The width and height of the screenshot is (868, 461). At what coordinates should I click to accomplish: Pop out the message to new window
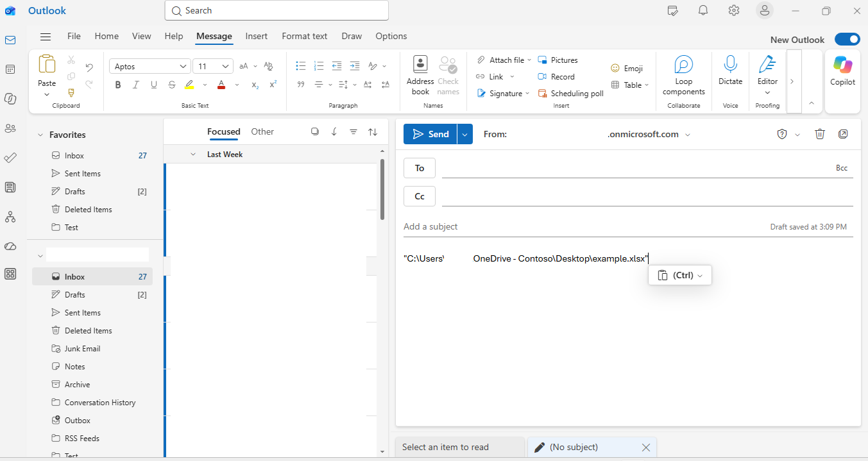tap(843, 134)
